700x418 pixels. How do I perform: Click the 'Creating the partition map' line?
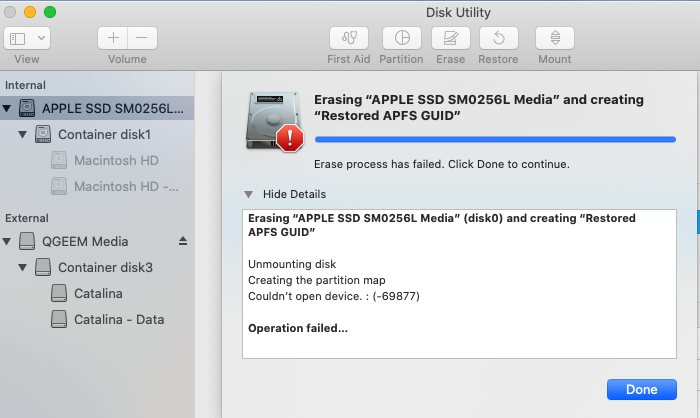point(317,280)
